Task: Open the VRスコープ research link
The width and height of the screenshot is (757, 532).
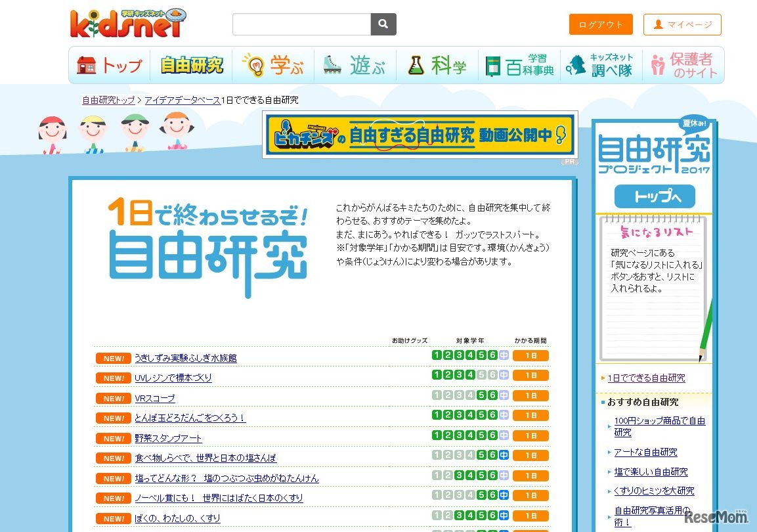Action: tap(155, 398)
